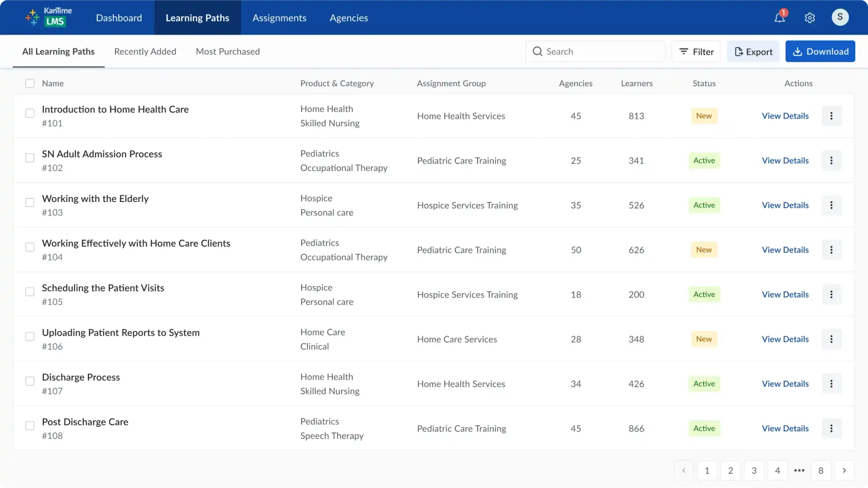Image resolution: width=868 pixels, height=488 pixels.
Task: Go to page 2
Action: coord(731,470)
